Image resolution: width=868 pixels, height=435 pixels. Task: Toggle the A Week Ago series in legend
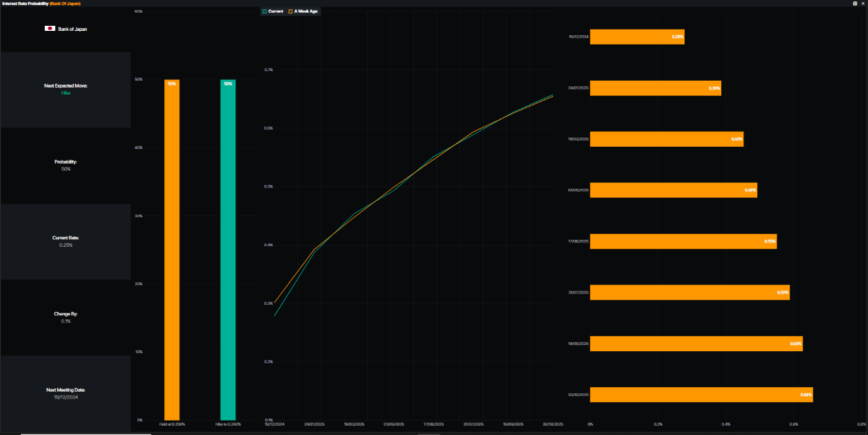[303, 11]
